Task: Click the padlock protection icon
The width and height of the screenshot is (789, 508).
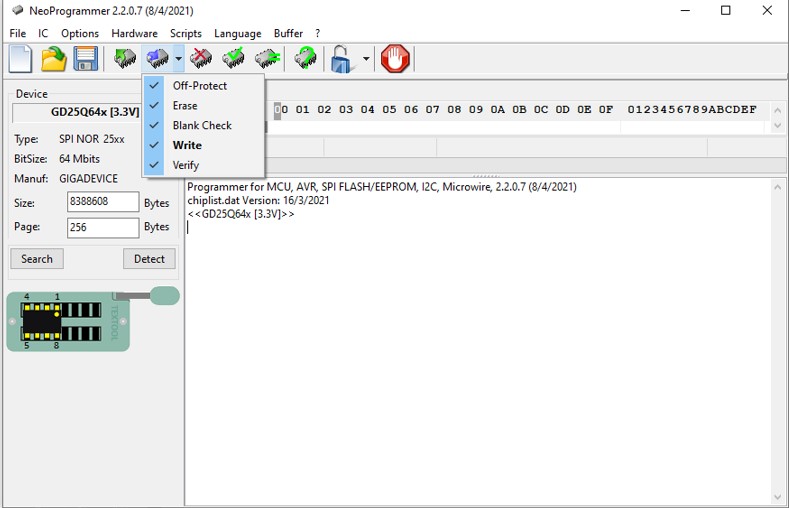Action: [x=342, y=59]
